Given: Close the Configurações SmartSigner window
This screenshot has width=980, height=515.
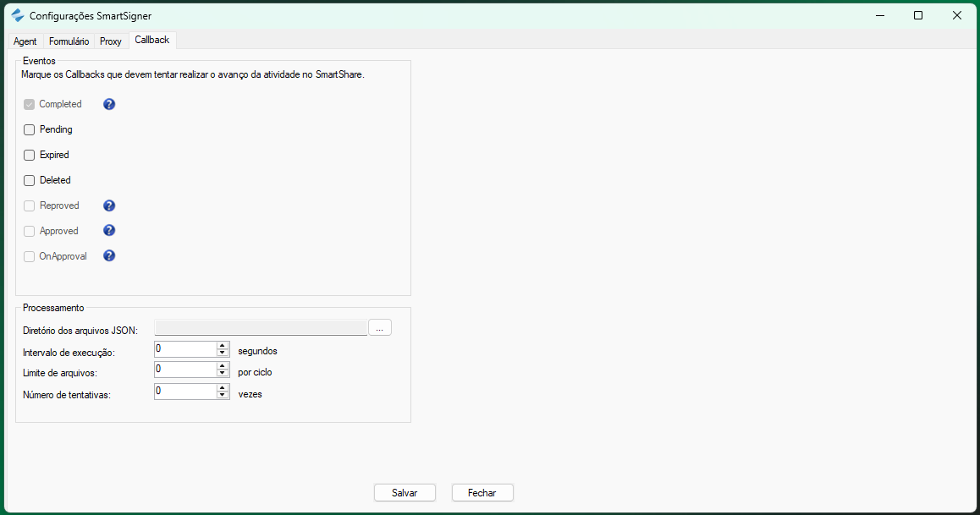Looking at the screenshot, I should (957, 15).
